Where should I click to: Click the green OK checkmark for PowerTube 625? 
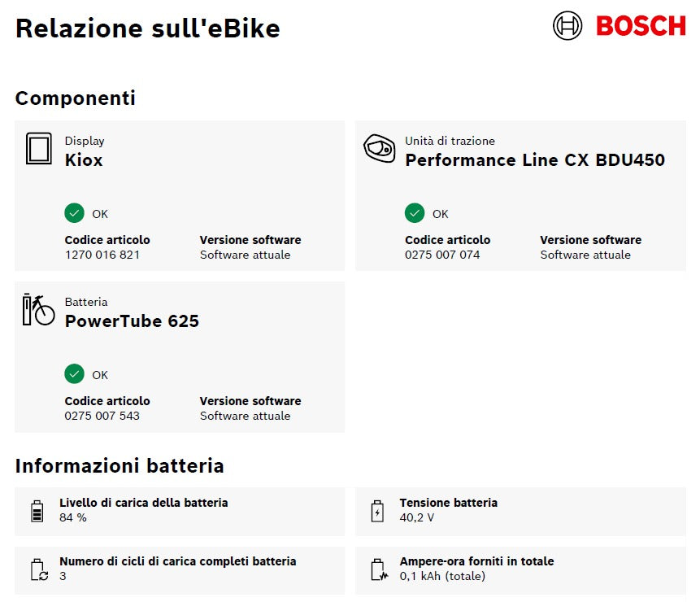[74, 374]
